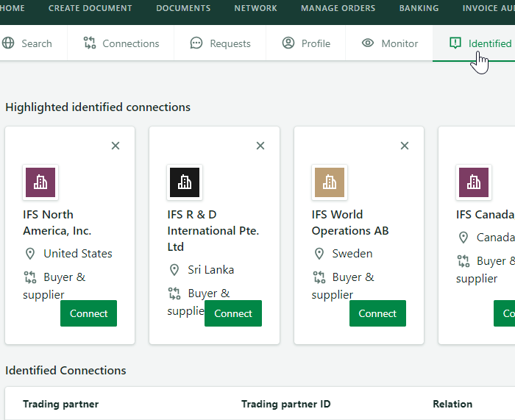This screenshot has height=420, width=515.
Task: Dismiss the IFS North America card
Action: tap(116, 146)
